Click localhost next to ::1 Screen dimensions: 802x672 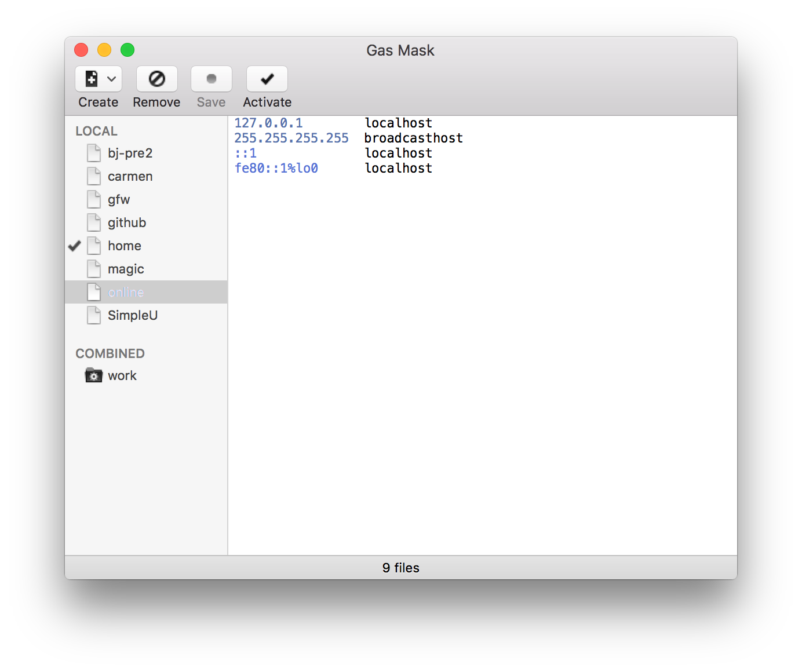(x=399, y=153)
